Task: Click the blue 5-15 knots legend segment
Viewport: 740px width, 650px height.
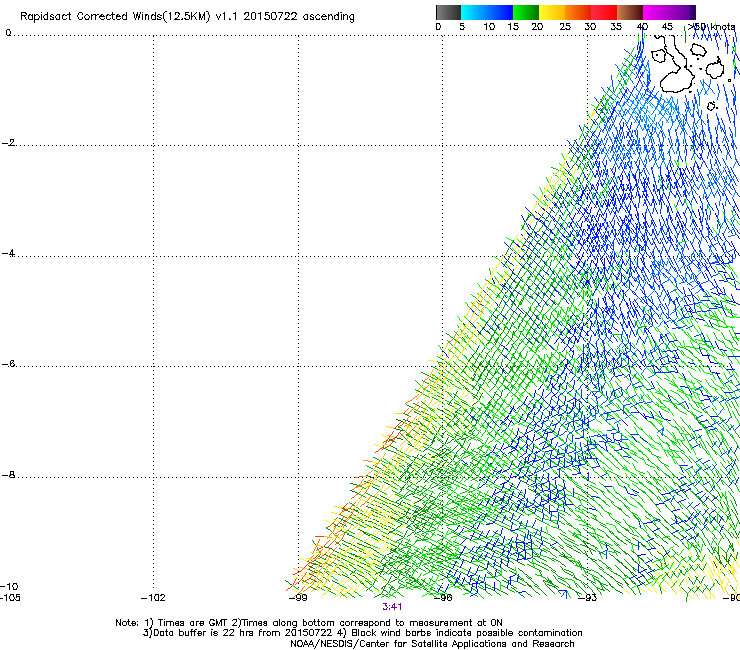Action: (x=487, y=12)
